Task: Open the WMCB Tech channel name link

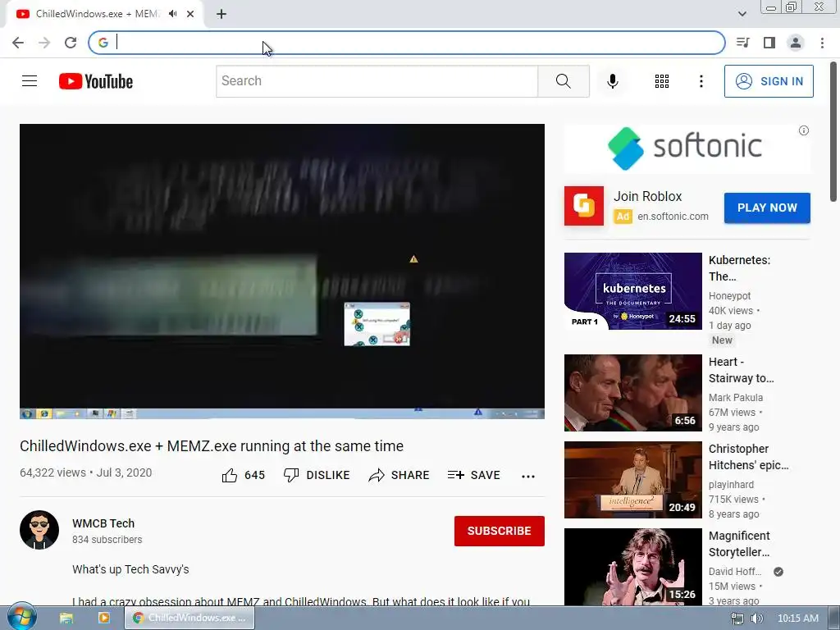Action: 103,523
